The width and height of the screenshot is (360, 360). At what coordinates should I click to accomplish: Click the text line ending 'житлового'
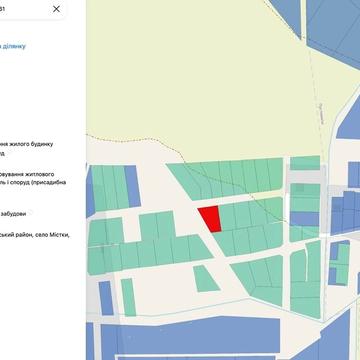point(27,174)
